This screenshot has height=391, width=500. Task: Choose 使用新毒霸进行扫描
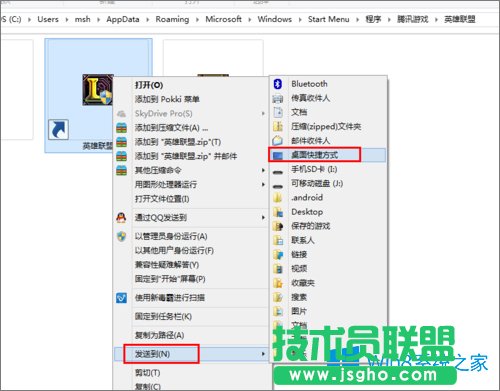pyautogui.click(x=170, y=298)
